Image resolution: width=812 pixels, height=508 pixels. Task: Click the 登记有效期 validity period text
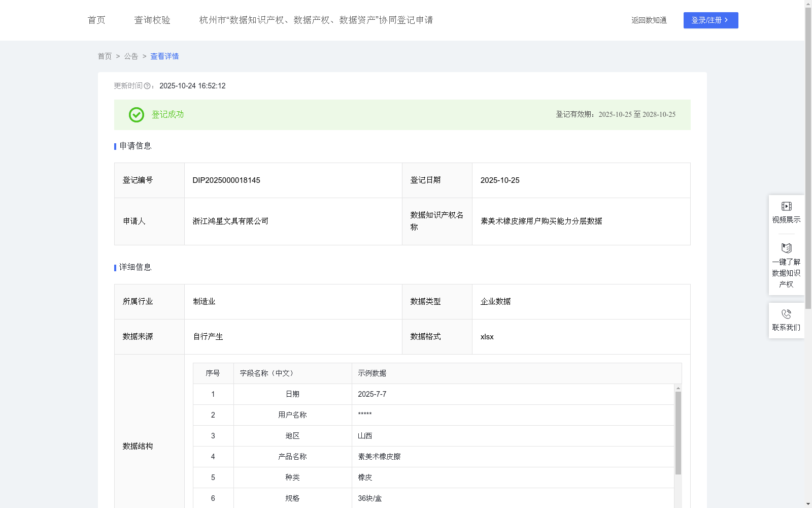pos(616,115)
